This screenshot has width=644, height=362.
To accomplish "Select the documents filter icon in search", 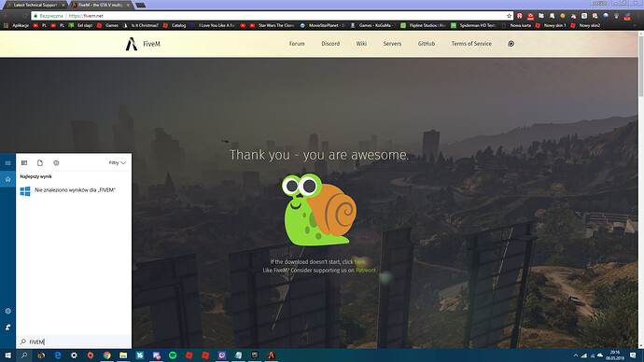I will pos(40,163).
